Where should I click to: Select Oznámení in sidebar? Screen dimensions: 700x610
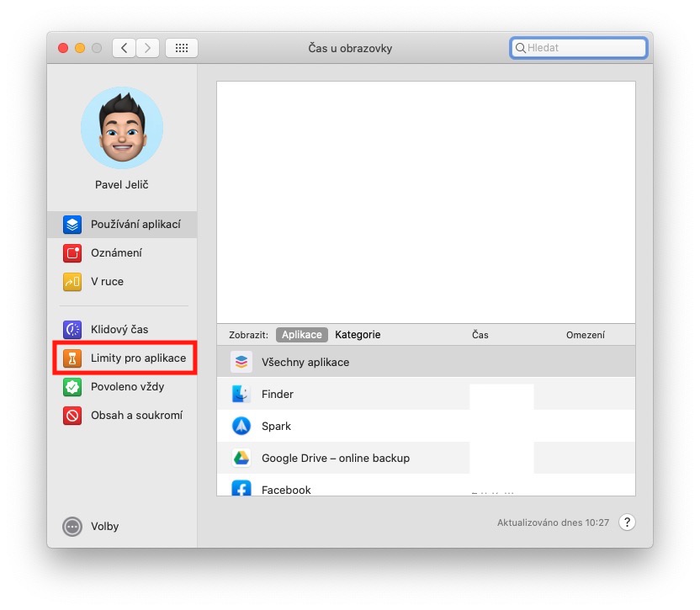(122, 253)
